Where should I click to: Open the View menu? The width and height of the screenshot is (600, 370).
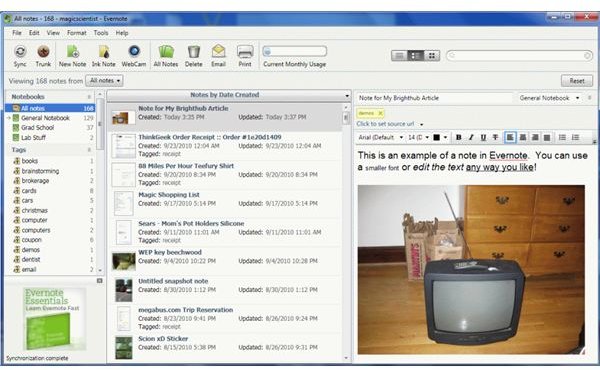pyautogui.click(x=53, y=33)
